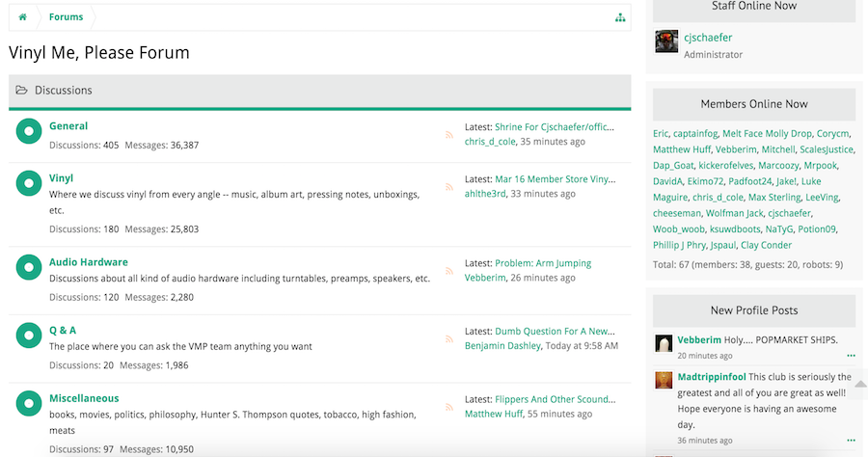Click Total: 67 members online summary text
This screenshot has height=457, width=868.
point(747,265)
